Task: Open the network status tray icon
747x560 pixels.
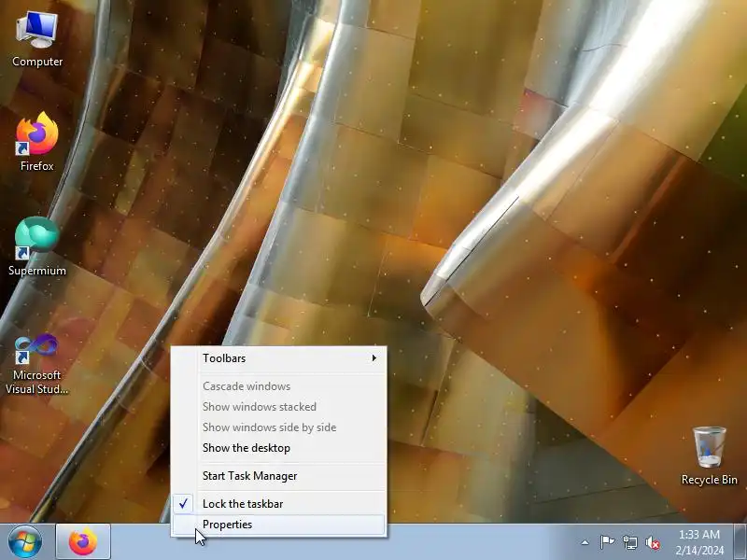Action: coord(629,542)
